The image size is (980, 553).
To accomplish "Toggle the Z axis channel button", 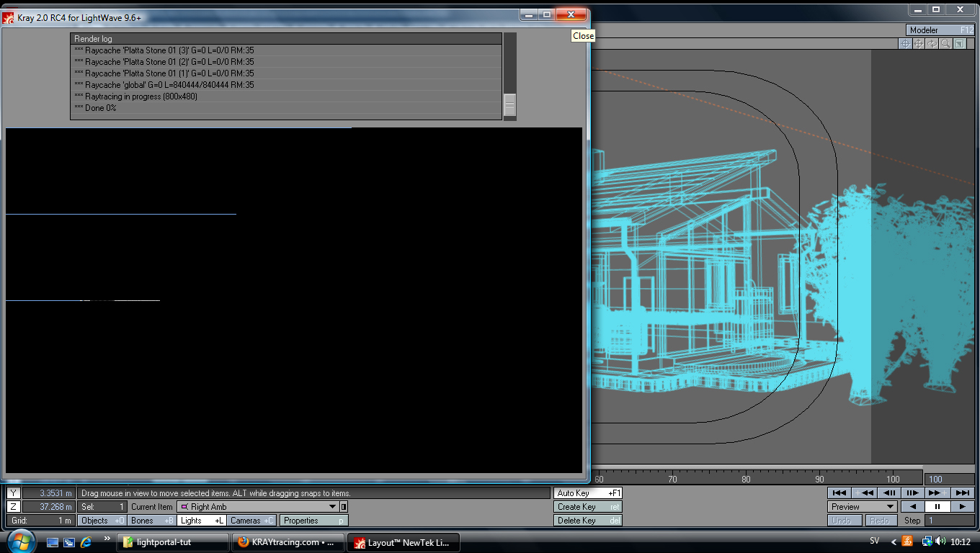I will point(14,507).
